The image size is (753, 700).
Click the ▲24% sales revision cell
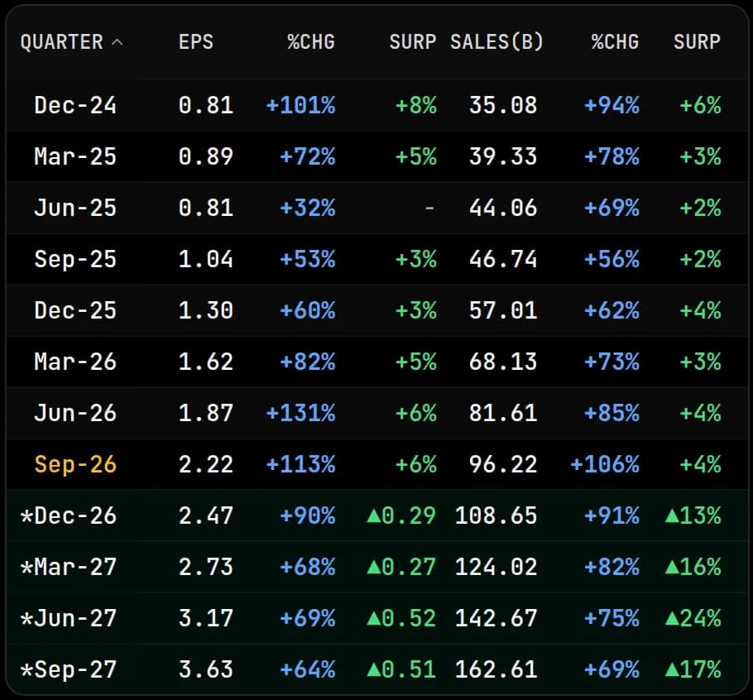click(x=693, y=618)
